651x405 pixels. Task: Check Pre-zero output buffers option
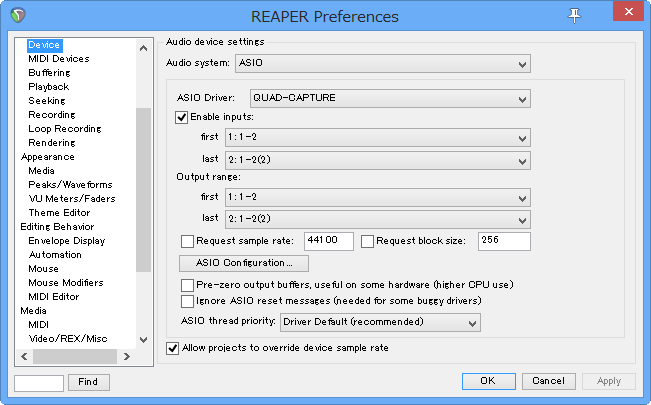[x=187, y=285]
